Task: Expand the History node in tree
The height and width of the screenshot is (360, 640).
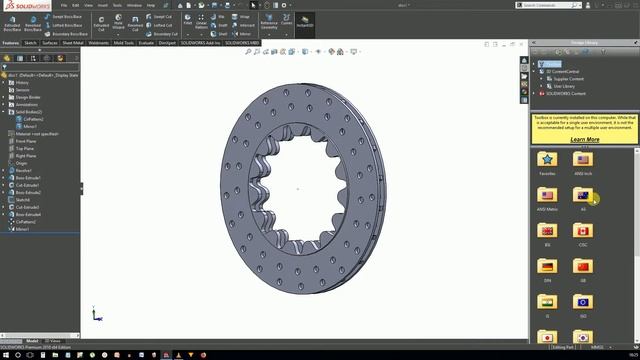Action: click(4, 83)
